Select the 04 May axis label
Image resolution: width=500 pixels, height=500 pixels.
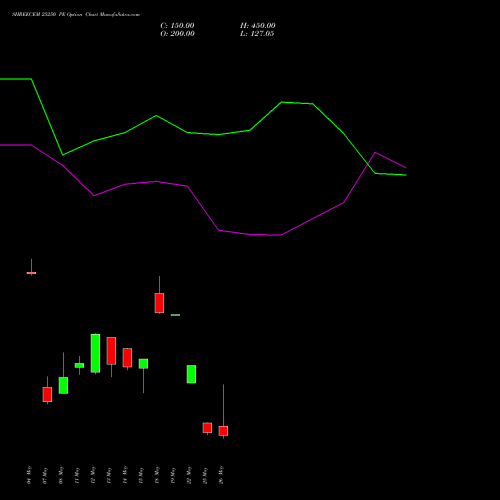(x=29, y=475)
